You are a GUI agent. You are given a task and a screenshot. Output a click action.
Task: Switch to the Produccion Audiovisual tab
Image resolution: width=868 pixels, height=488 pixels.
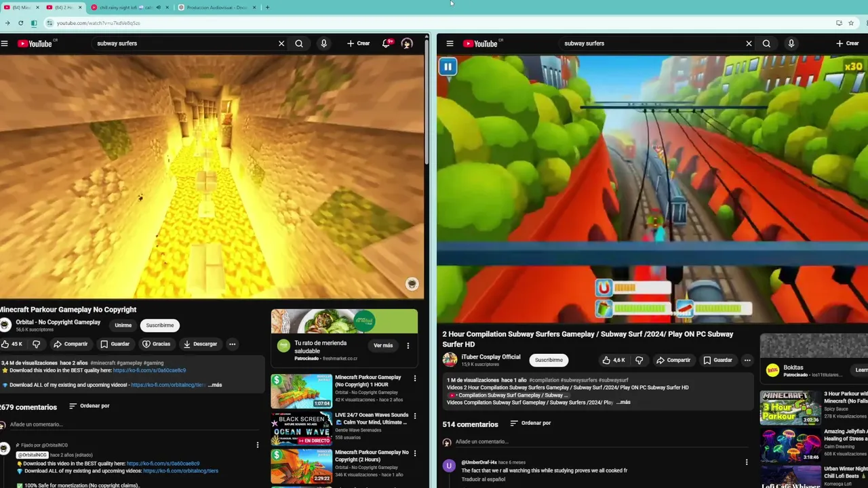coord(216,7)
